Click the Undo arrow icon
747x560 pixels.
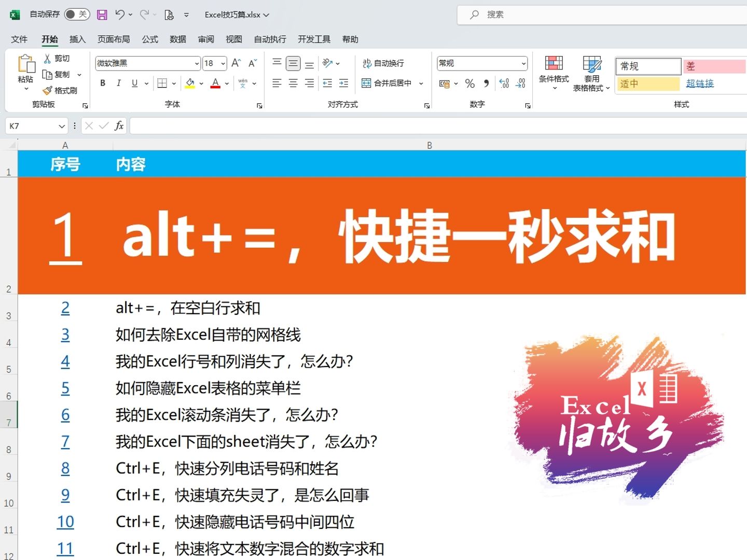tap(120, 15)
